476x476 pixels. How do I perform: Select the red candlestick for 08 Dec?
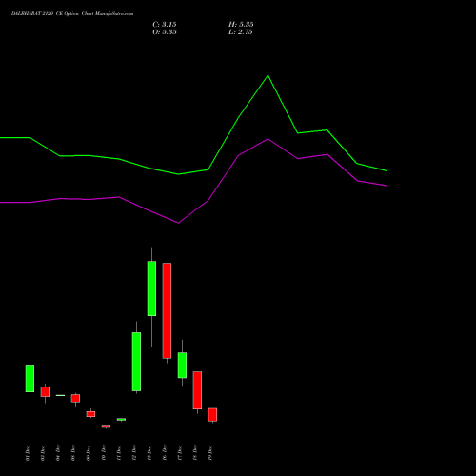pos(75,398)
